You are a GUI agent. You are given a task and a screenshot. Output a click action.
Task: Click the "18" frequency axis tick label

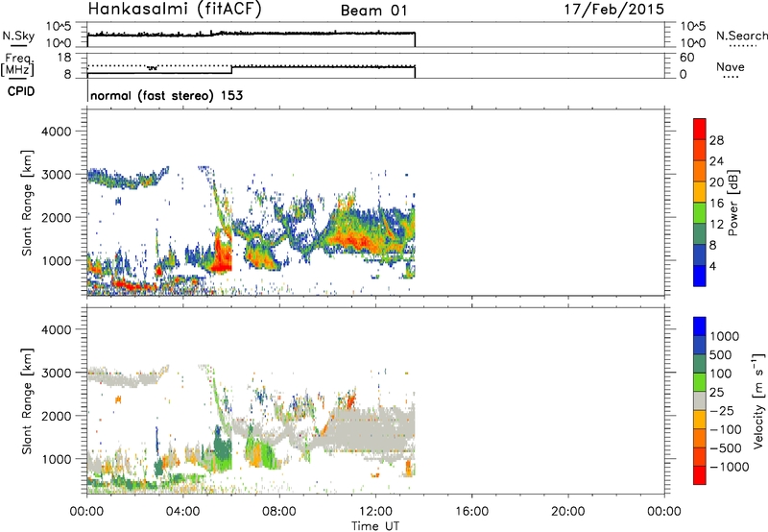coord(64,58)
